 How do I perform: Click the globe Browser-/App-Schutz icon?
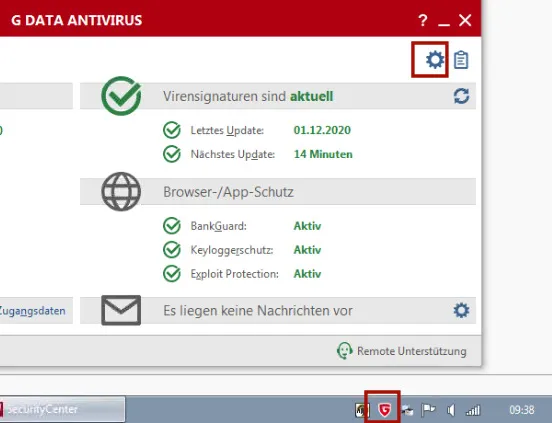121,192
